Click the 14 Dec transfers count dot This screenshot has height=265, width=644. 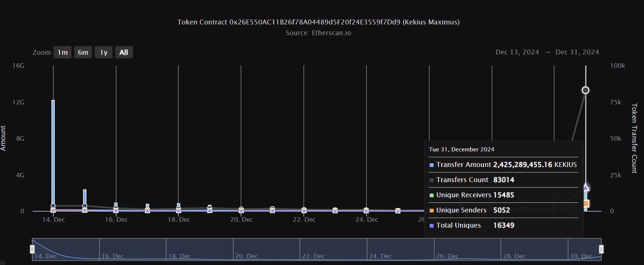53,206
